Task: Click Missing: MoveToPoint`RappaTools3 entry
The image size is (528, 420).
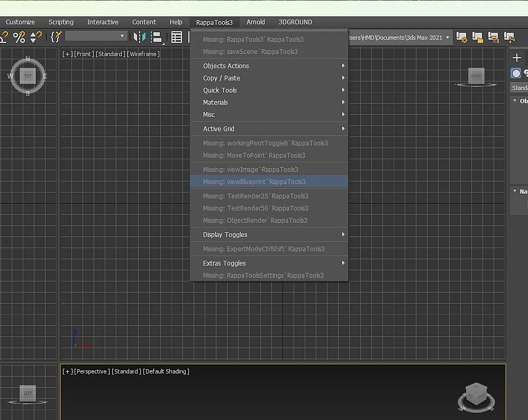Action: [269, 155]
